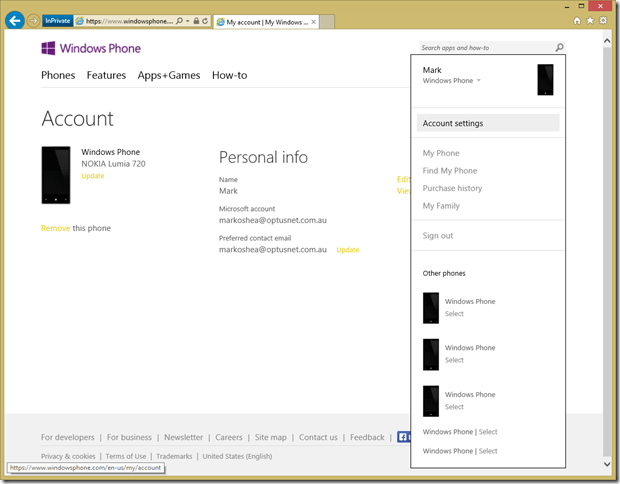Click Select under first other Windows Phone

tap(454, 314)
